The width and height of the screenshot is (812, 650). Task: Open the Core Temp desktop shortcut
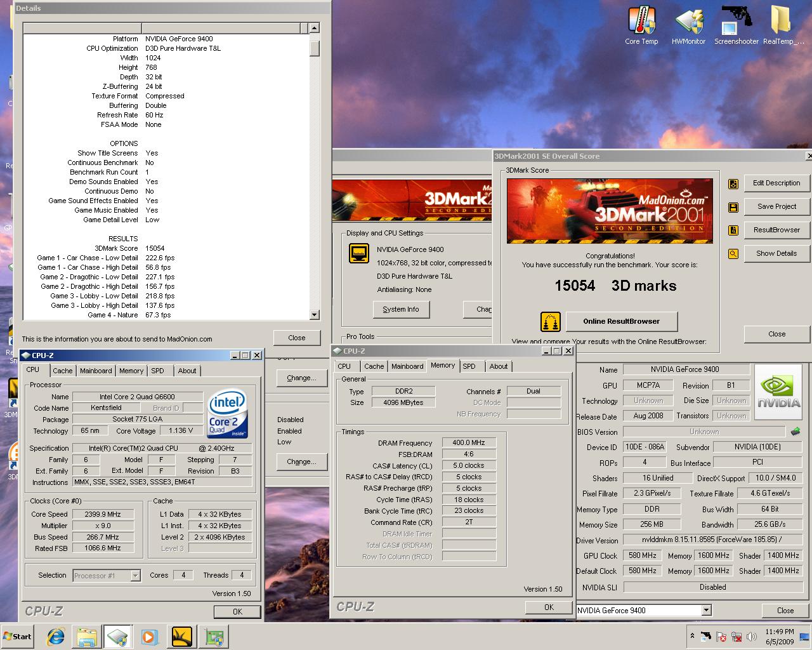coord(641,25)
